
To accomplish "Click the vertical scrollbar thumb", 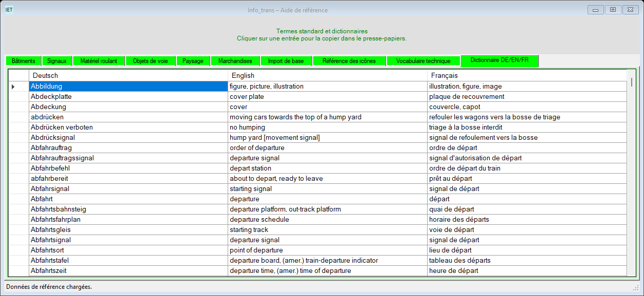I will point(632,82).
